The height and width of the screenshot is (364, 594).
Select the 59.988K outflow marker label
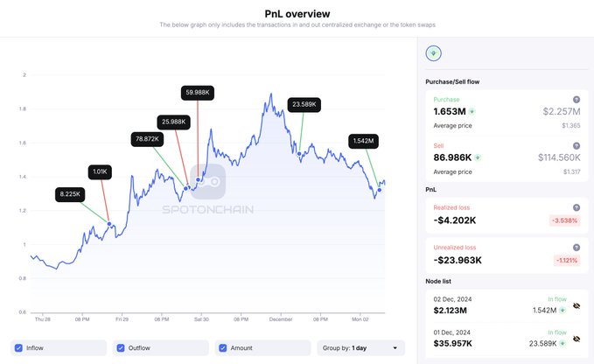pyautogui.click(x=198, y=93)
